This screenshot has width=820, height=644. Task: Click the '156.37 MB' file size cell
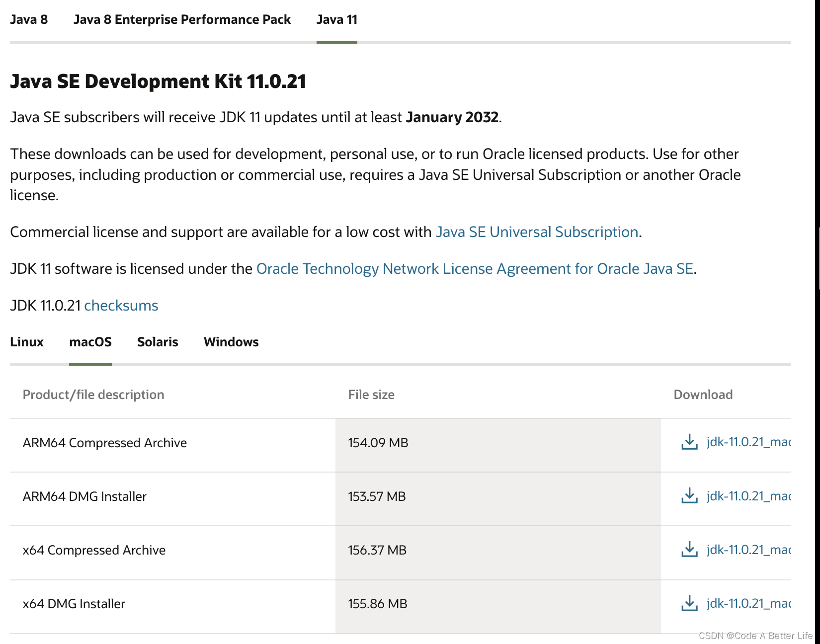pos(498,553)
